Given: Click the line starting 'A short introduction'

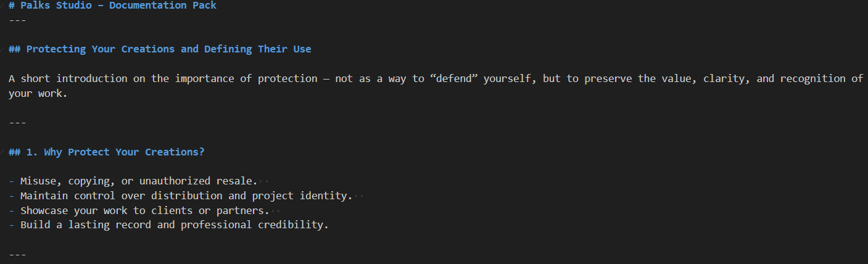Looking at the screenshot, I should [x=185, y=78].
